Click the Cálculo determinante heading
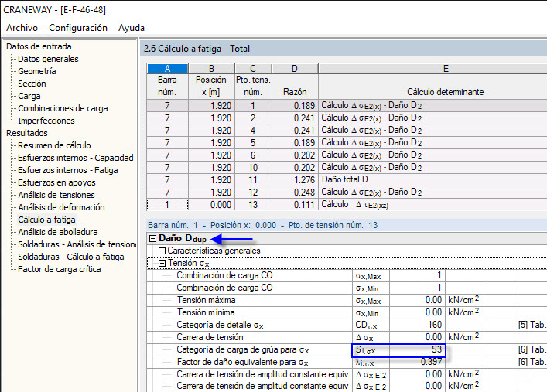Viewport: 547px width, 392px height. 445,92
